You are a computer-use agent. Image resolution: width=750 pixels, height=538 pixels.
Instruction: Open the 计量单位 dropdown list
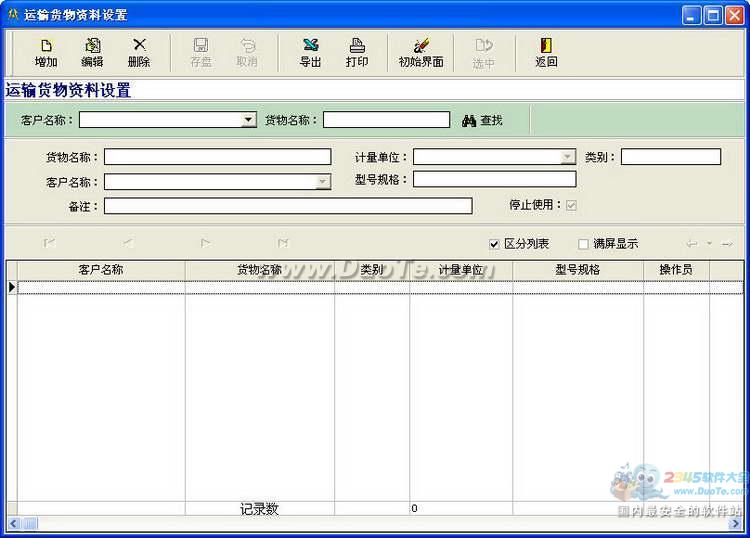568,157
